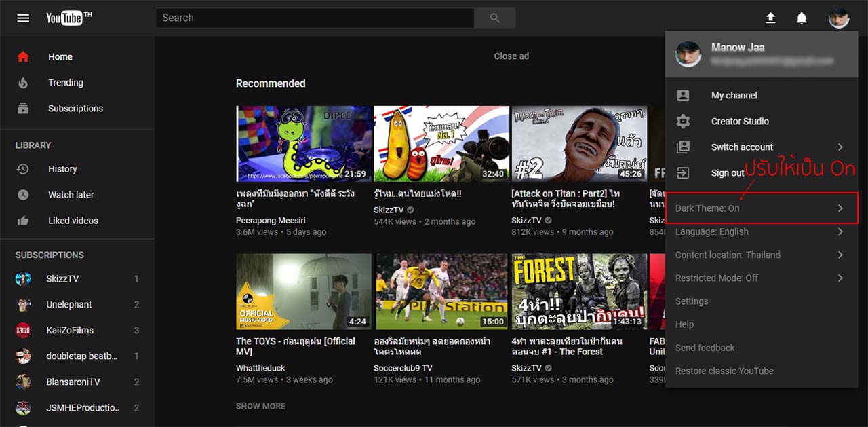The image size is (868, 427).
Task: Open Watch later in the library
Action: pos(71,195)
